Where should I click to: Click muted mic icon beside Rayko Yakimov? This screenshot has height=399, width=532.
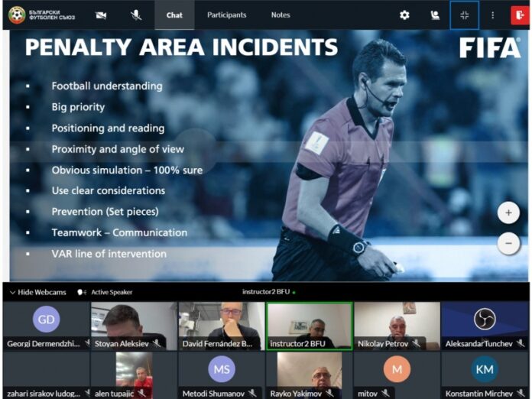coord(329,393)
